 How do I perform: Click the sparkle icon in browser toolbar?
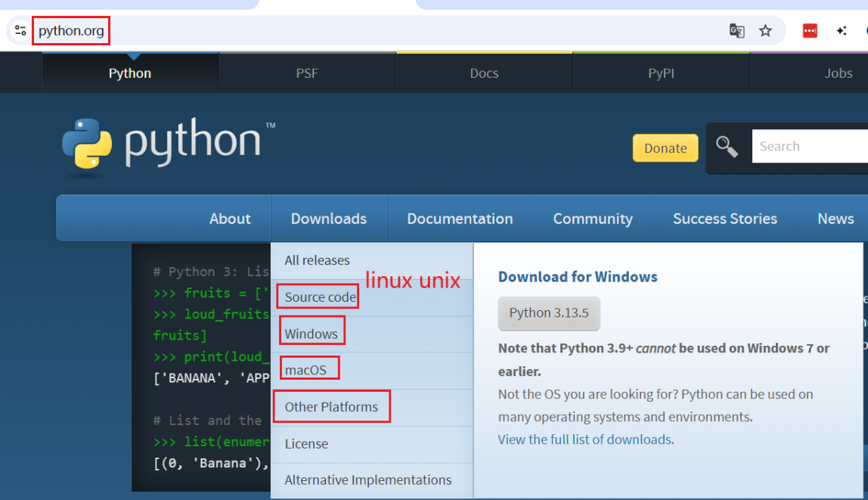click(842, 30)
